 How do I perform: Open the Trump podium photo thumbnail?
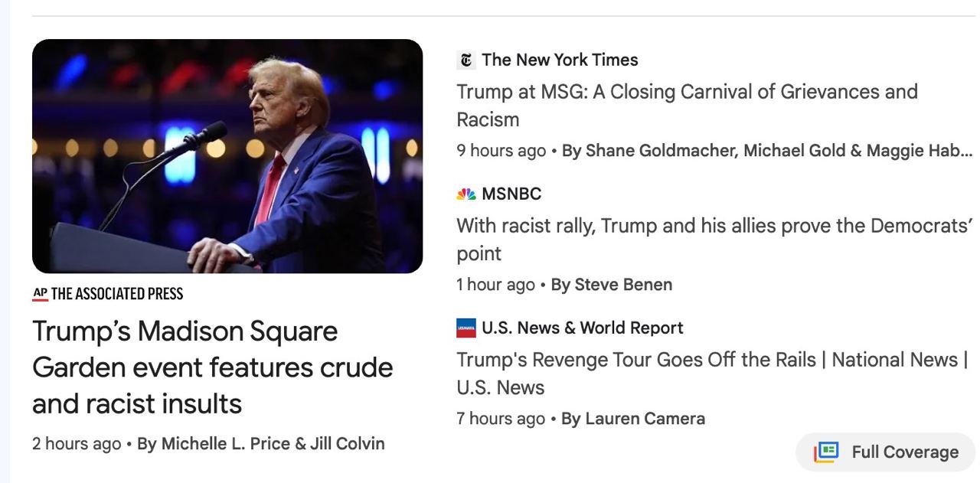(227, 156)
